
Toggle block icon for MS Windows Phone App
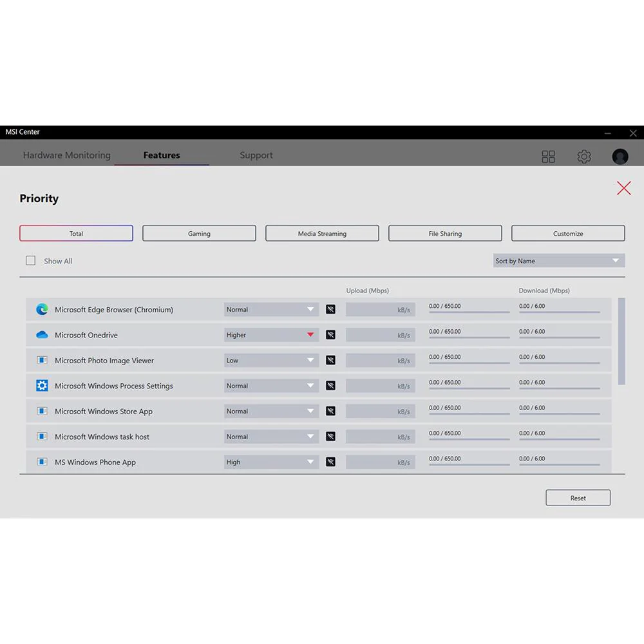(x=330, y=462)
